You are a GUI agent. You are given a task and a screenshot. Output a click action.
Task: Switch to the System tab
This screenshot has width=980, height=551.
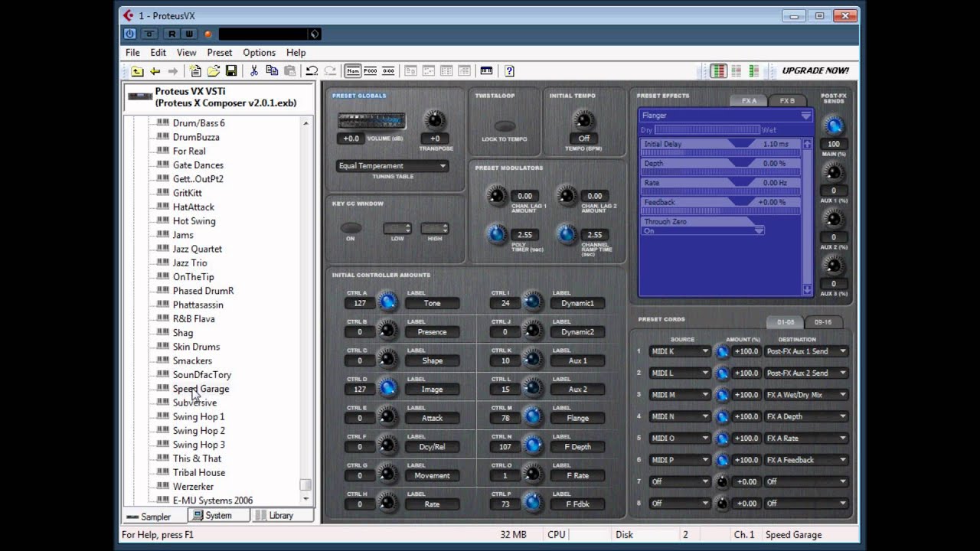click(218, 516)
